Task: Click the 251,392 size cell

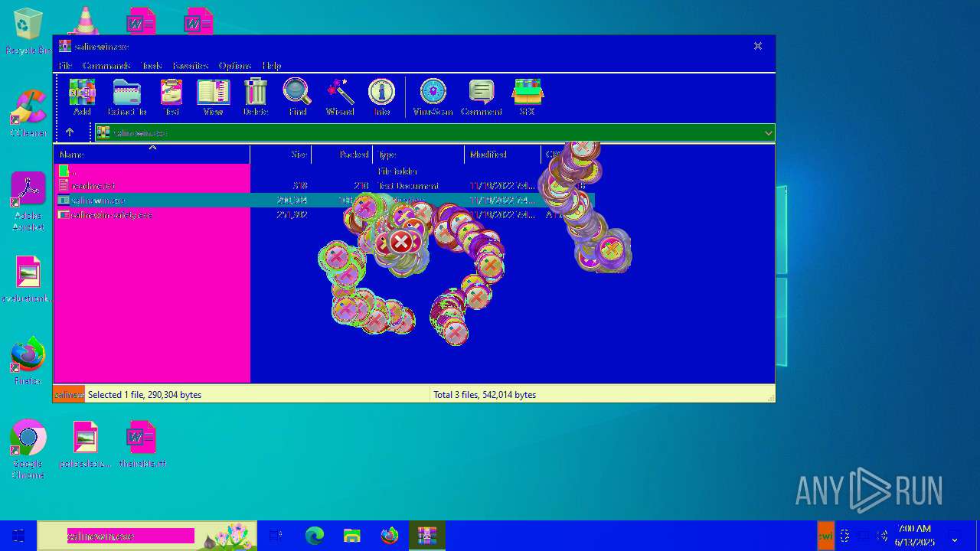Action: [x=292, y=215]
